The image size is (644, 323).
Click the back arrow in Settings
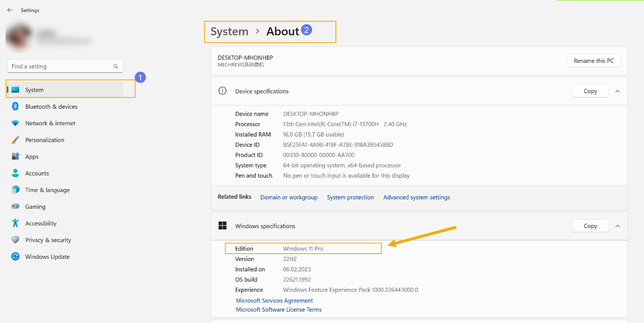(10, 10)
